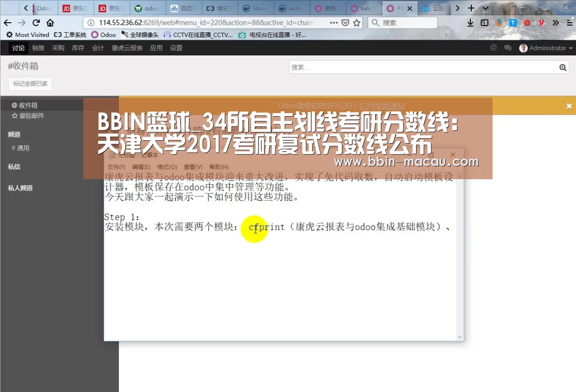Click the blue T extension icon
Image resolution: width=576 pixels, height=392 pixels.
coord(513,23)
